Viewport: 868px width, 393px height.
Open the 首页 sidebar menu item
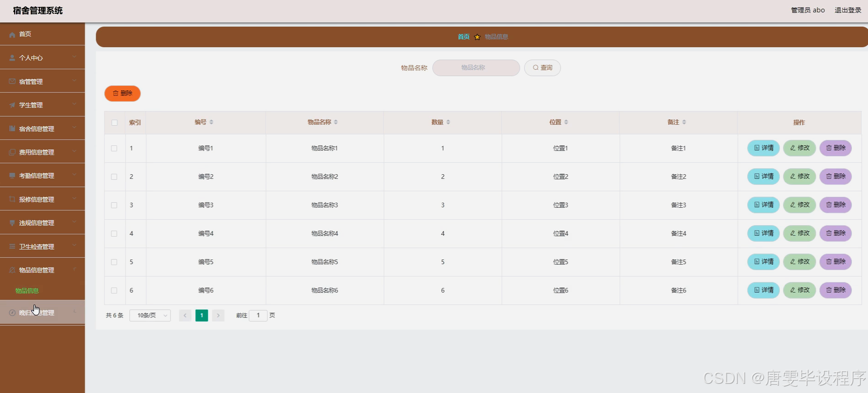tap(42, 34)
